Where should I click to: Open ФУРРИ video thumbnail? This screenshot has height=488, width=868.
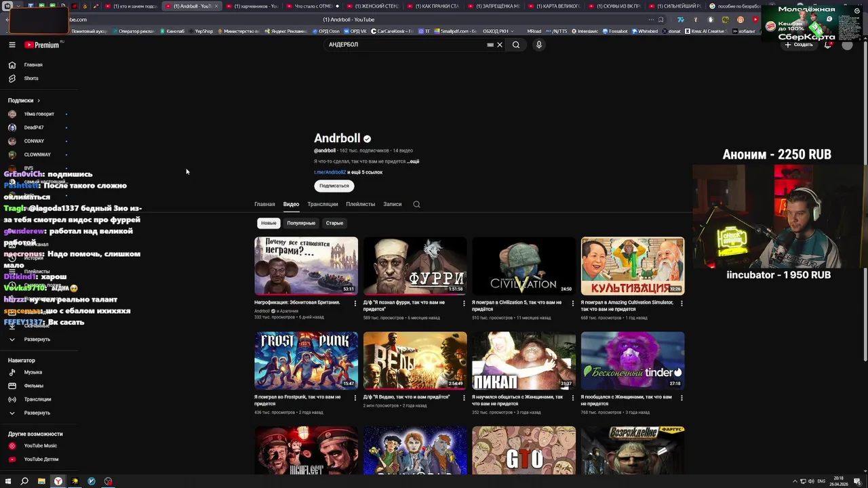(x=415, y=266)
